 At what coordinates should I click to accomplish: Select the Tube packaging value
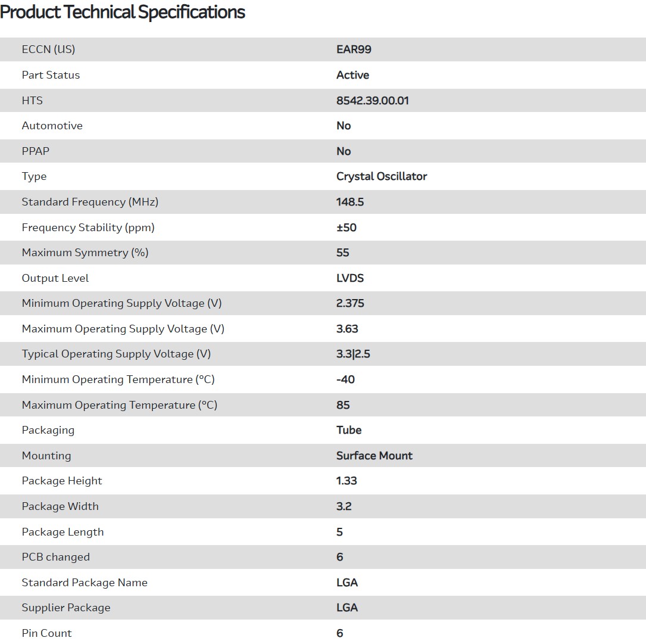point(348,430)
